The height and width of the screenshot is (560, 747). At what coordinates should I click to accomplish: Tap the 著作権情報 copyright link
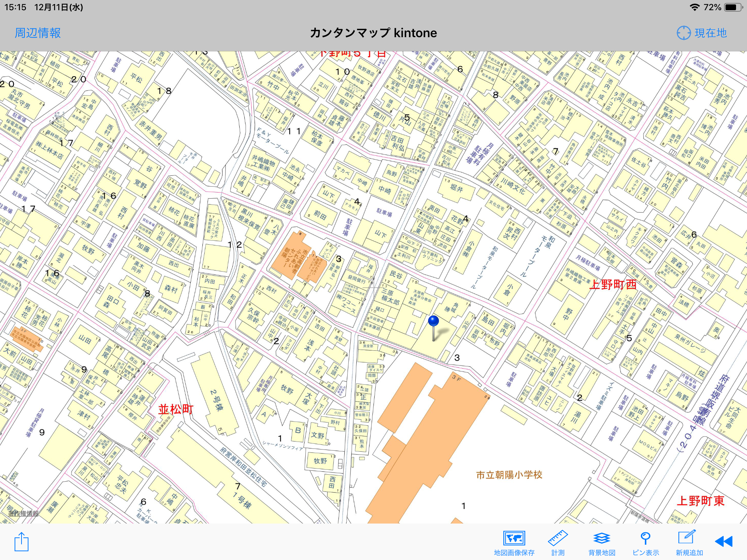[x=23, y=513]
